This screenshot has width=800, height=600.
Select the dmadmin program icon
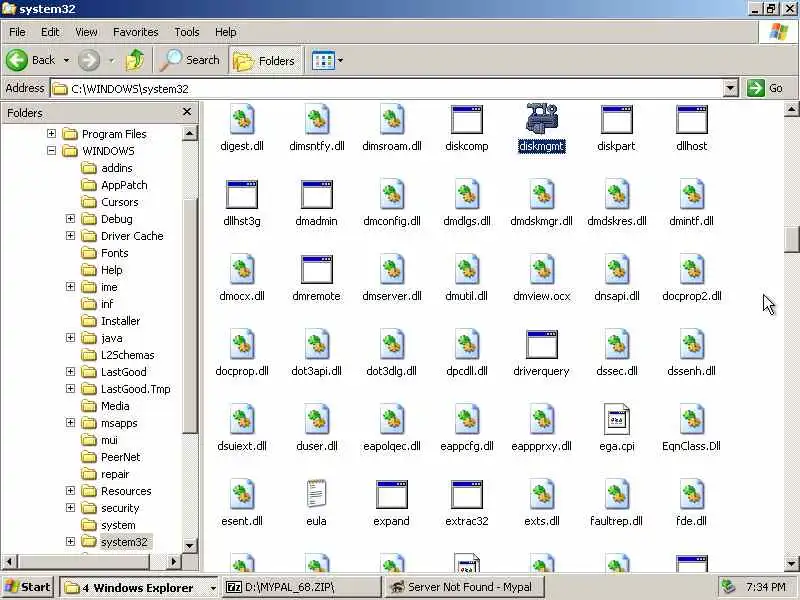pyautogui.click(x=317, y=194)
